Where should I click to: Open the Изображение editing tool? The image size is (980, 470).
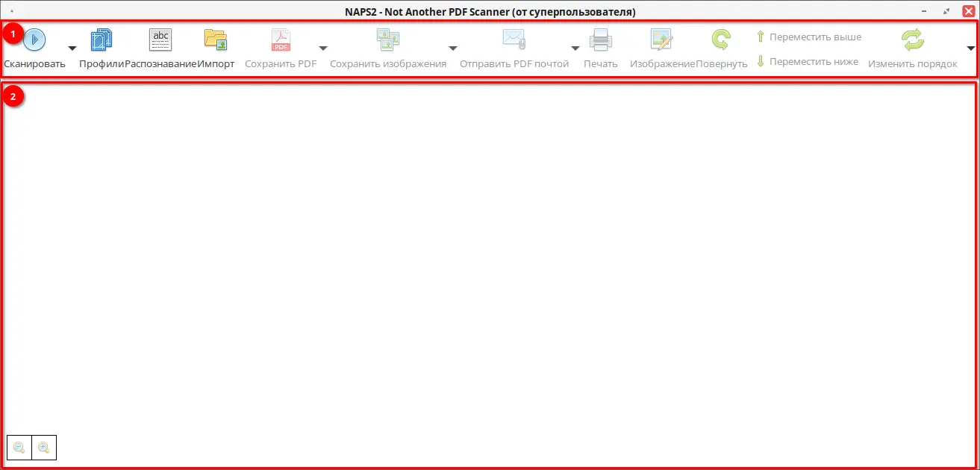(662, 48)
